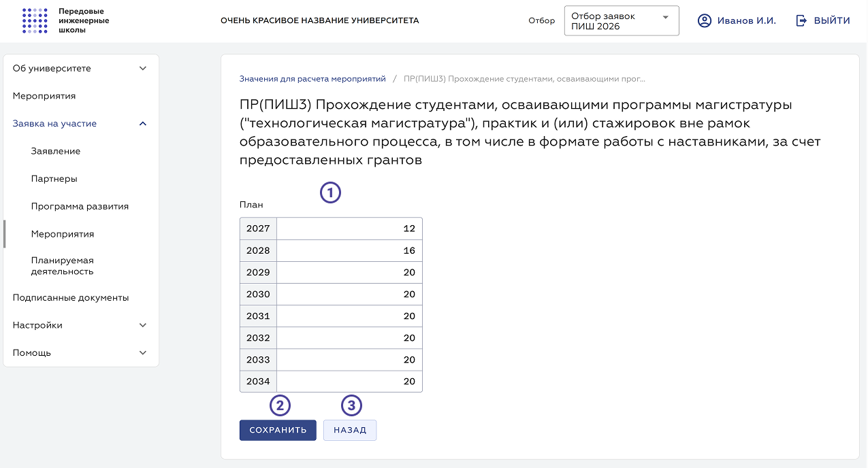
Task: Click the 2027 year label cell
Action: point(258,229)
